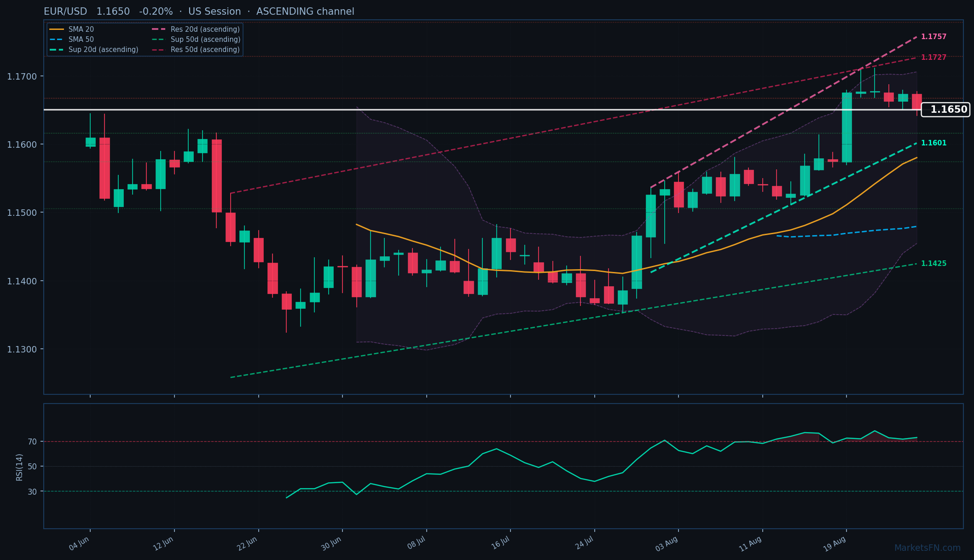The width and height of the screenshot is (974, 560).
Task: Click the 08 Jul date axis label
Action: pyautogui.click(x=416, y=544)
